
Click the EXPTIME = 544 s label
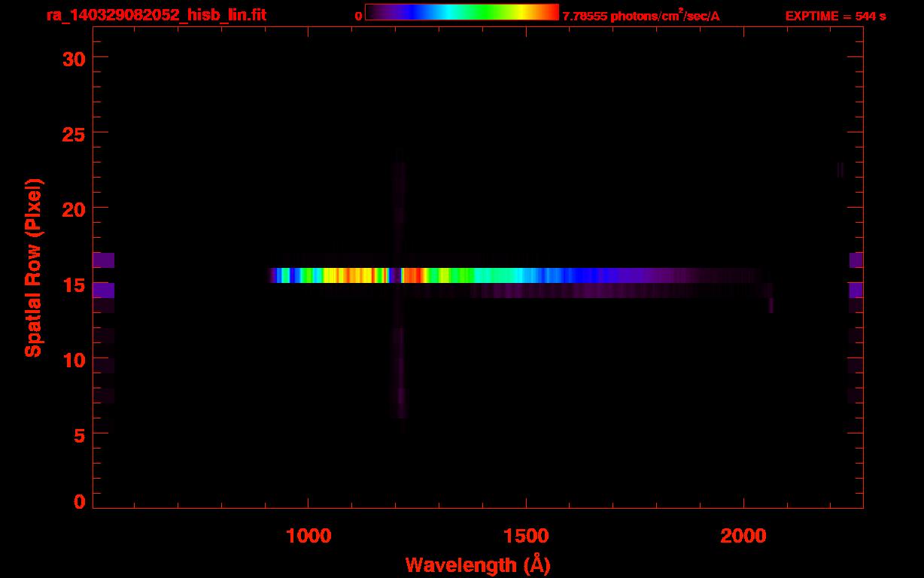coord(835,16)
